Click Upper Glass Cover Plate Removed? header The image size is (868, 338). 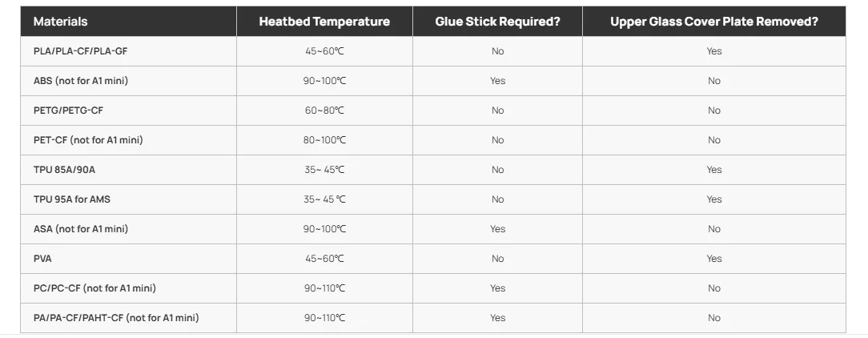coord(714,22)
